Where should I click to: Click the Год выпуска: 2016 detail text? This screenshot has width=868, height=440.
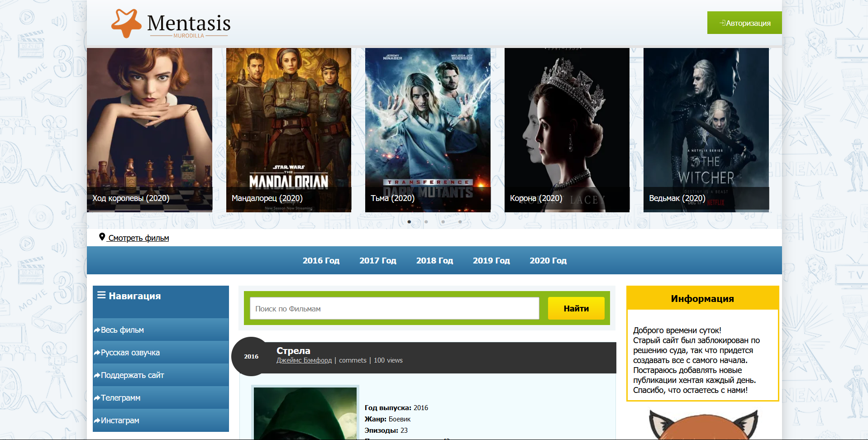(396, 408)
